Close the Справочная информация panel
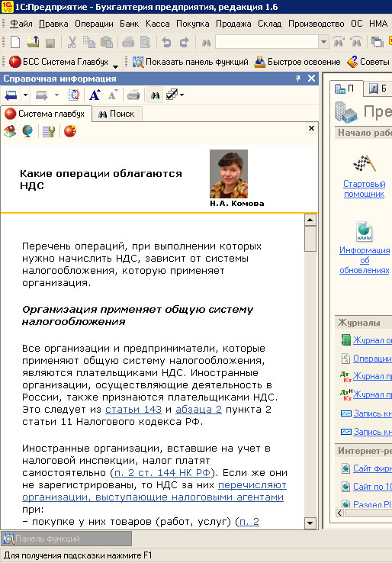 [x=312, y=79]
